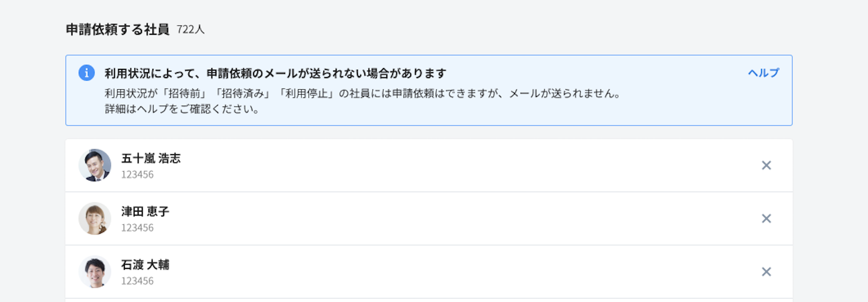
Task: Click 石渡 大輔's profile avatar
Action: 95,271
